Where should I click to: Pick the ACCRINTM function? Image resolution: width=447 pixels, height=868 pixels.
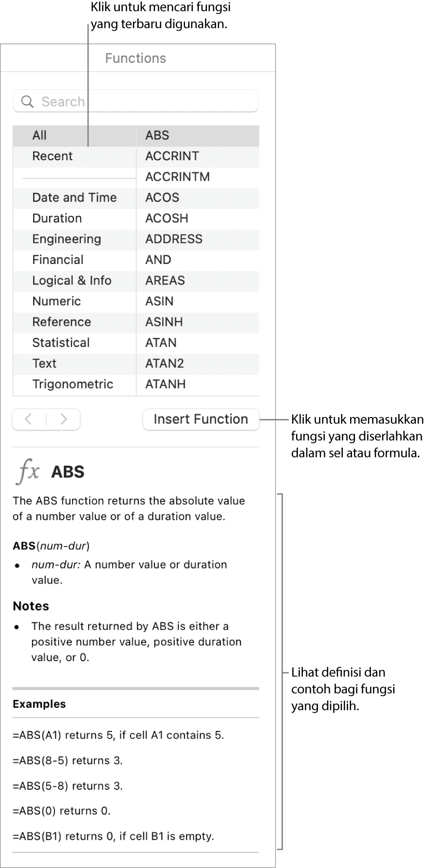177,177
